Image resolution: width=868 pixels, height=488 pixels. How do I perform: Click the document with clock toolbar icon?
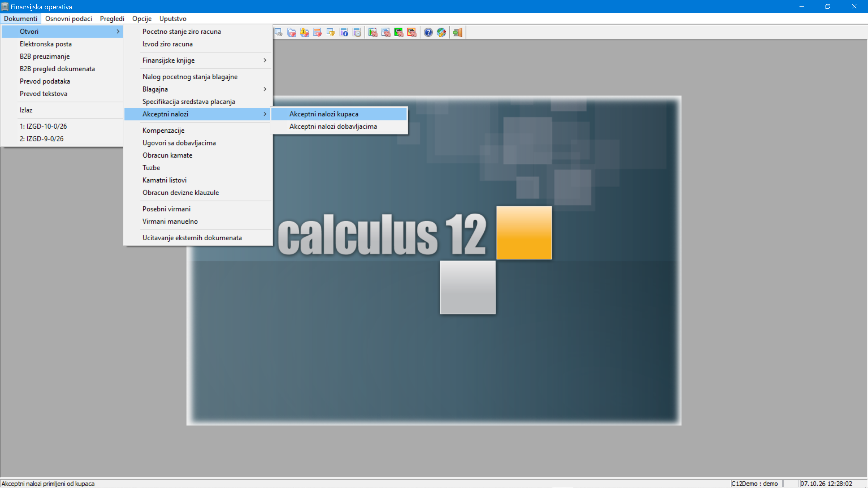(357, 32)
